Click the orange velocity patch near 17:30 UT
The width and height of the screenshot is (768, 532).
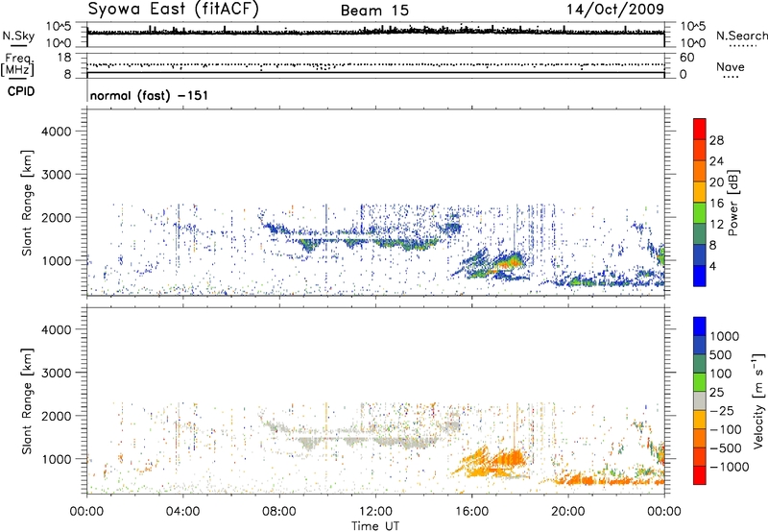pyautogui.click(x=510, y=460)
